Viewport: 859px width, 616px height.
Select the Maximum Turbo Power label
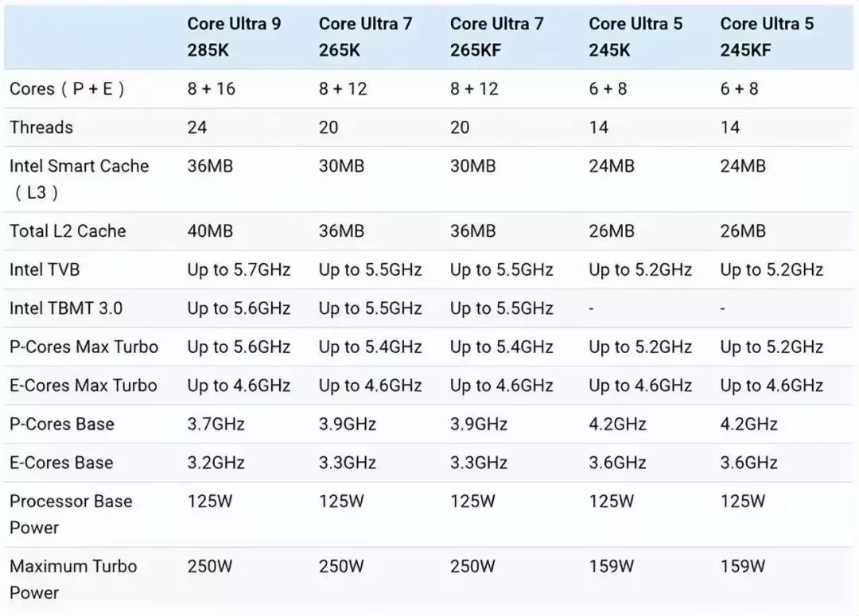click(x=73, y=579)
